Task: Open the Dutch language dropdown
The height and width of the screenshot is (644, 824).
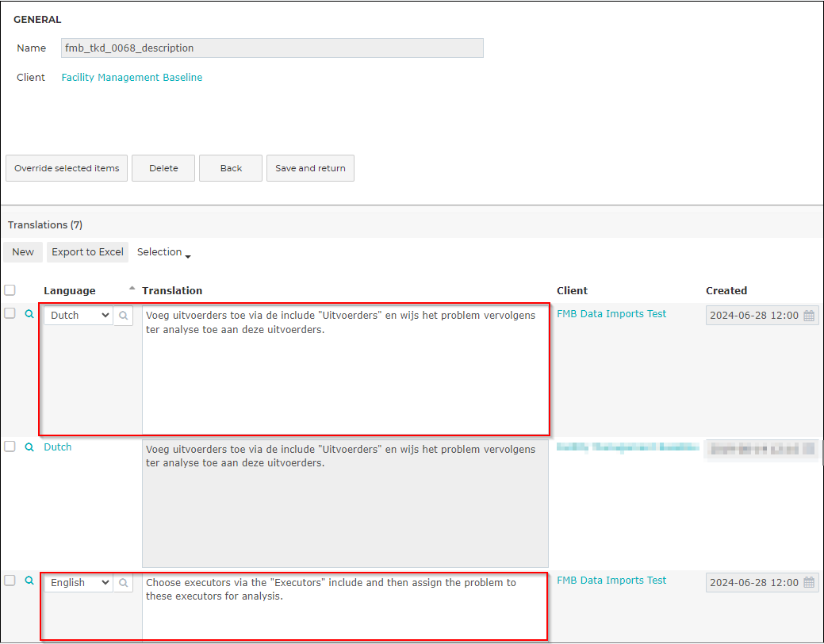Action: pos(79,316)
